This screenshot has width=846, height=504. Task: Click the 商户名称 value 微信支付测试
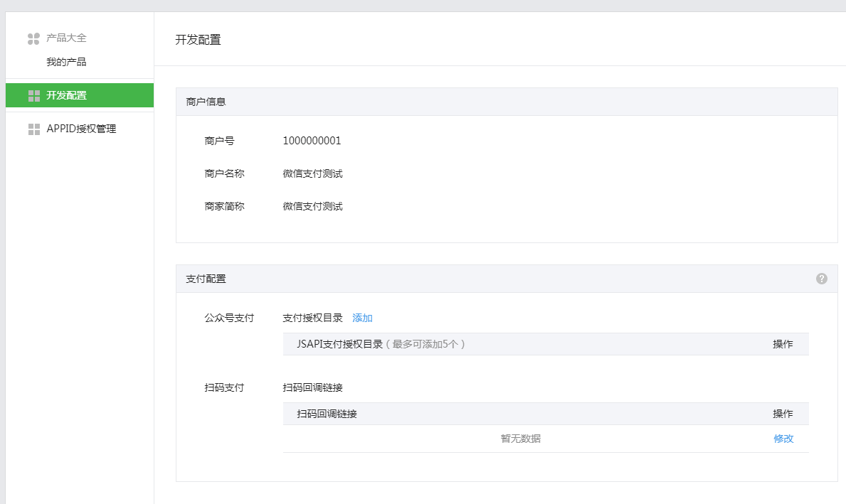312,173
